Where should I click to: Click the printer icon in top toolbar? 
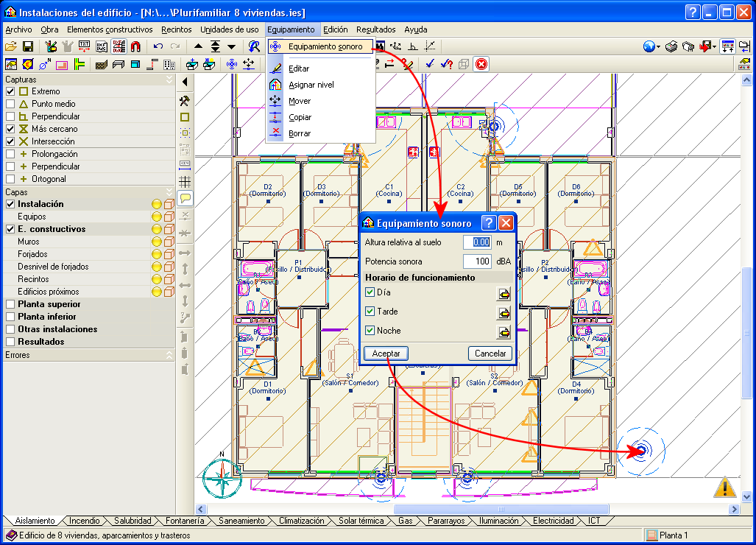671,46
